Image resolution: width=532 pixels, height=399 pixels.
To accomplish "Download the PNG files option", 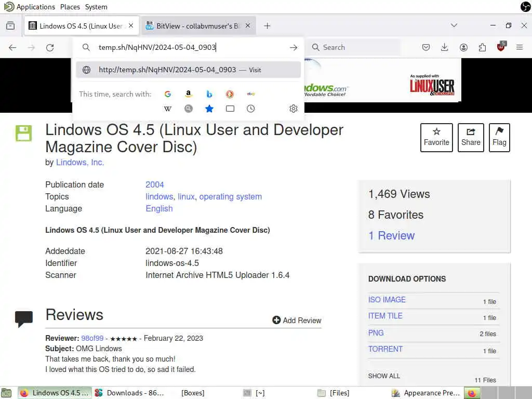I will [376, 333].
